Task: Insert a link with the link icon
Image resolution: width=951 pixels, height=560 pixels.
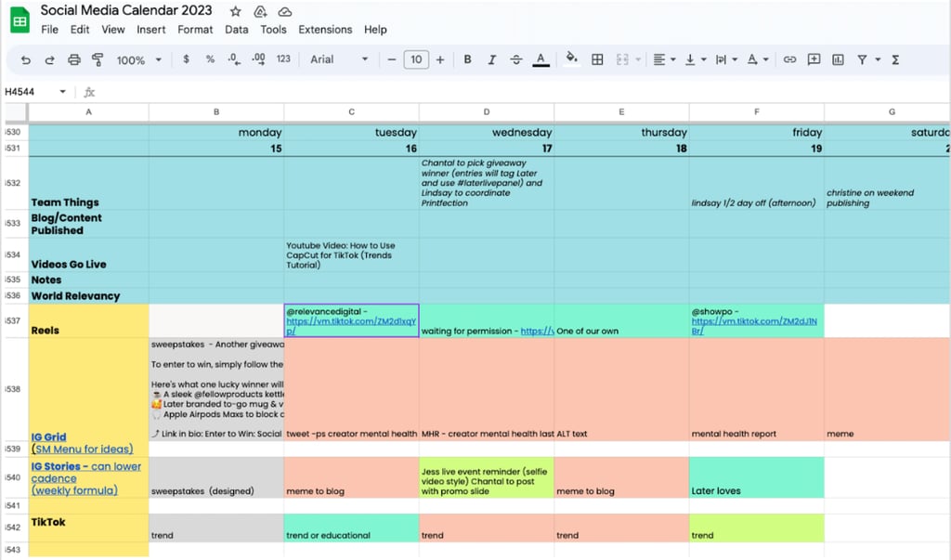Action: pos(789,59)
